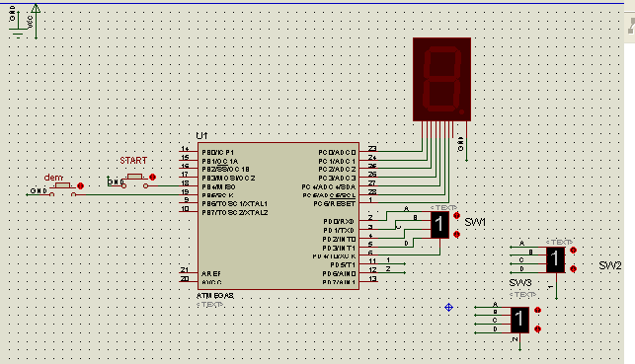635x364 pixels.
Task: Select the 7-segment display component
Action: 441,79
